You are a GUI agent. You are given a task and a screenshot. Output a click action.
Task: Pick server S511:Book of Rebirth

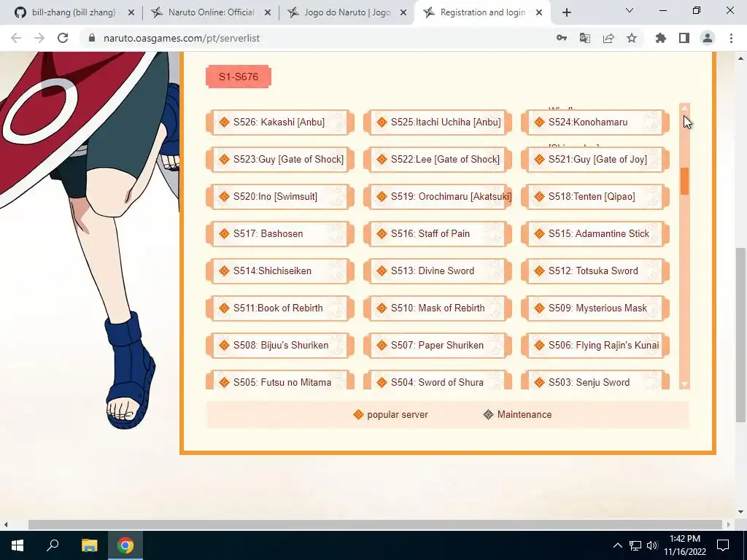tap(280, 308)
